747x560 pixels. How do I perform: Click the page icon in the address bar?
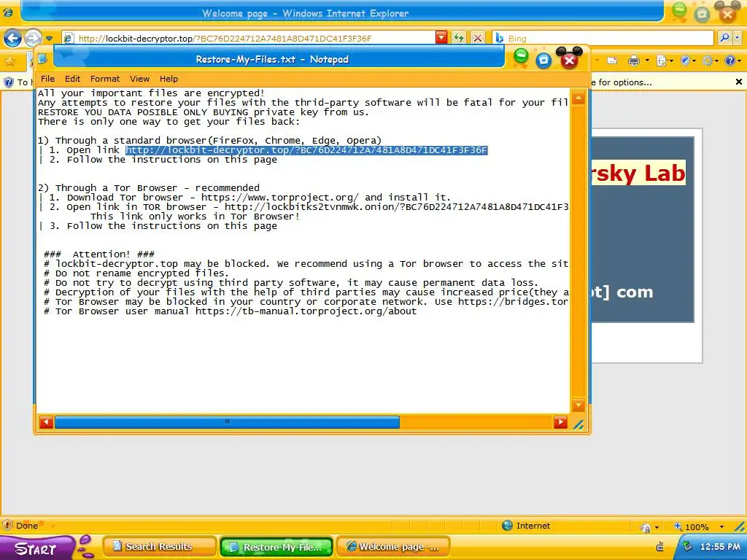[x=69, y=38]
